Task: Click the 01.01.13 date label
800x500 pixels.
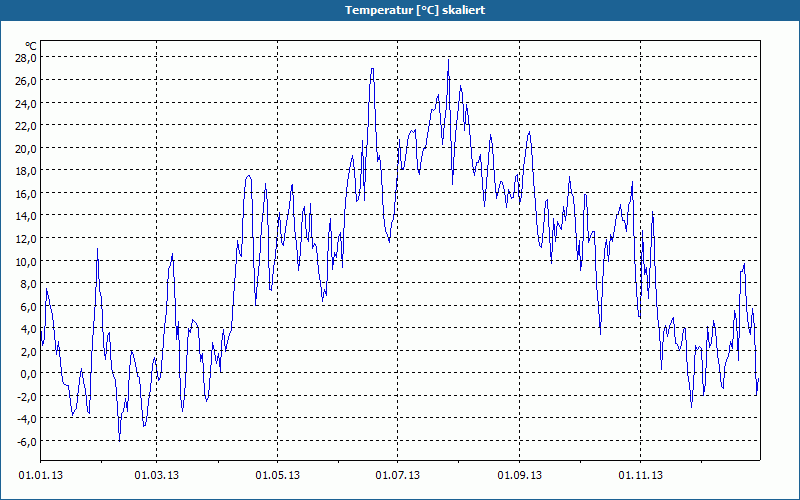Action: 41,476
